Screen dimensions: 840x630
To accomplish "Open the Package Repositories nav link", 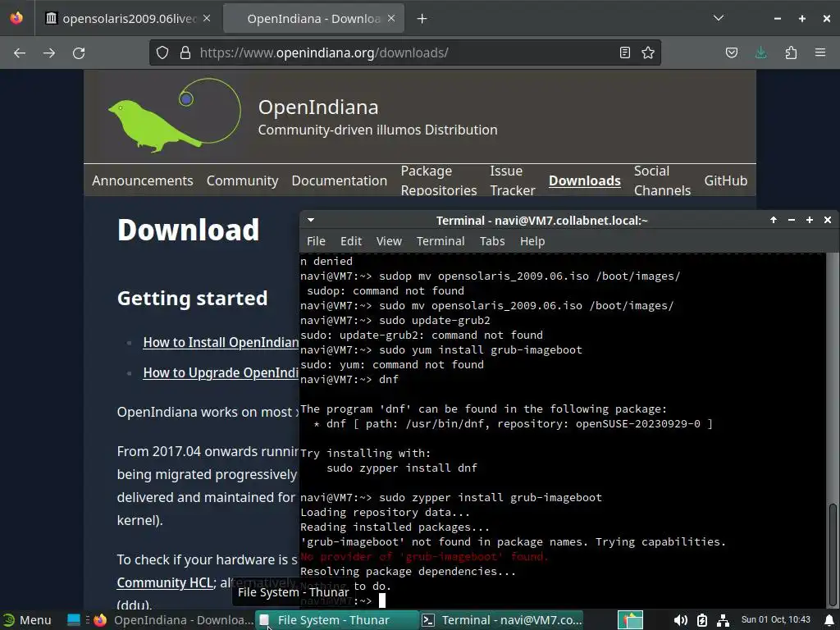I will pyautogui.click(x=439, y=180).
